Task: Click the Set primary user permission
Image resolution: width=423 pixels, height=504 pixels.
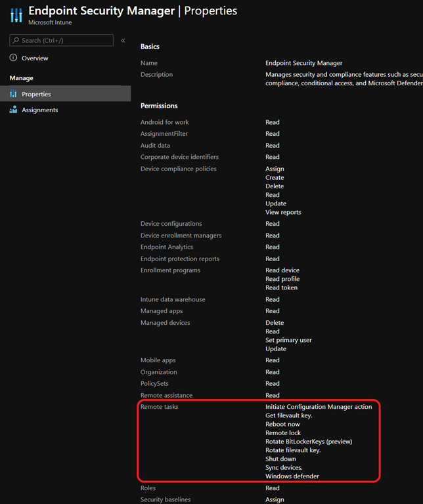Action: click(288, 340)
